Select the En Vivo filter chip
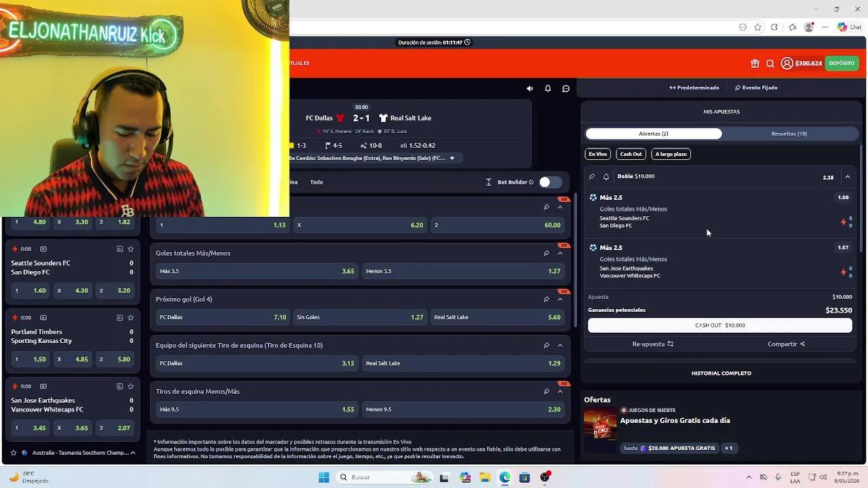This screenshot has width=868, height=488. pyautogui.click(x=597, y=154)
